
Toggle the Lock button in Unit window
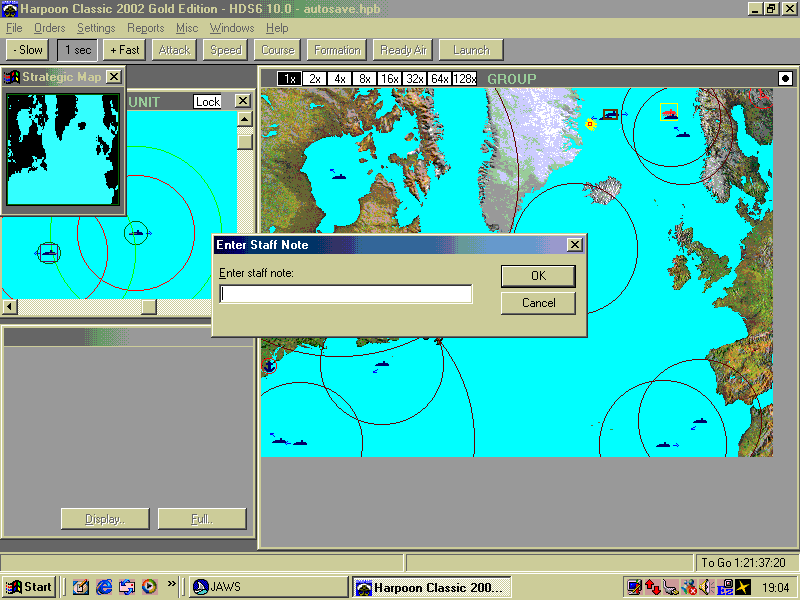click(x=208, y=102)
